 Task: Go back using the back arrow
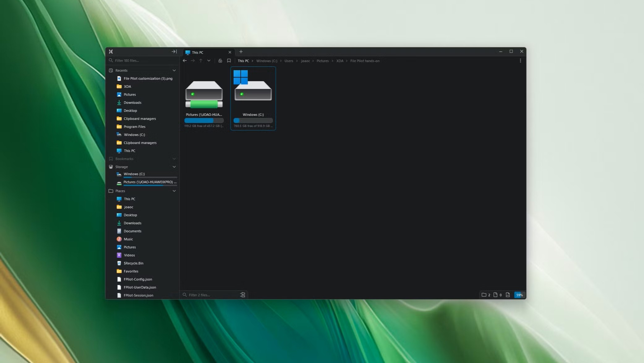[x=185, y=61]
